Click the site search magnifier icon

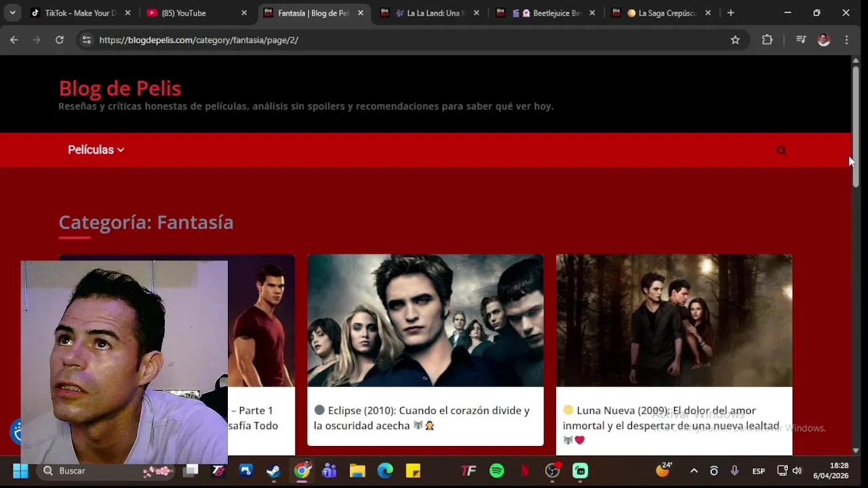pyautogui.click(x=781, y=150)
